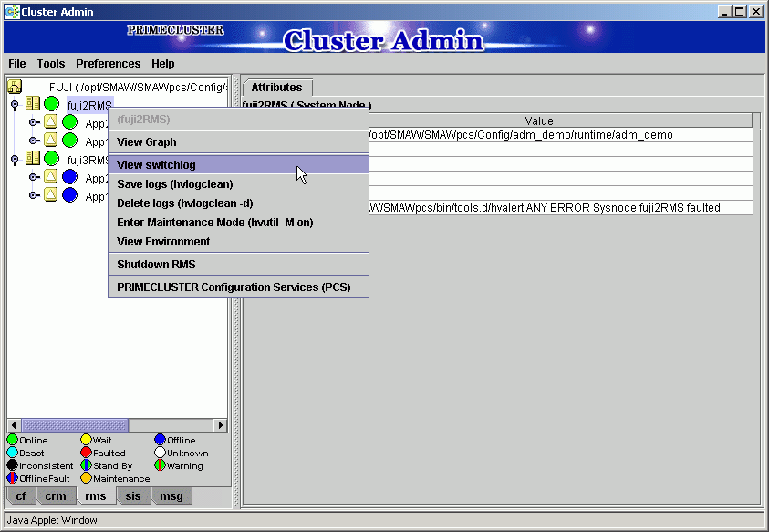Select Enter Maintenance Mode (hvutil -M on)

238,223
